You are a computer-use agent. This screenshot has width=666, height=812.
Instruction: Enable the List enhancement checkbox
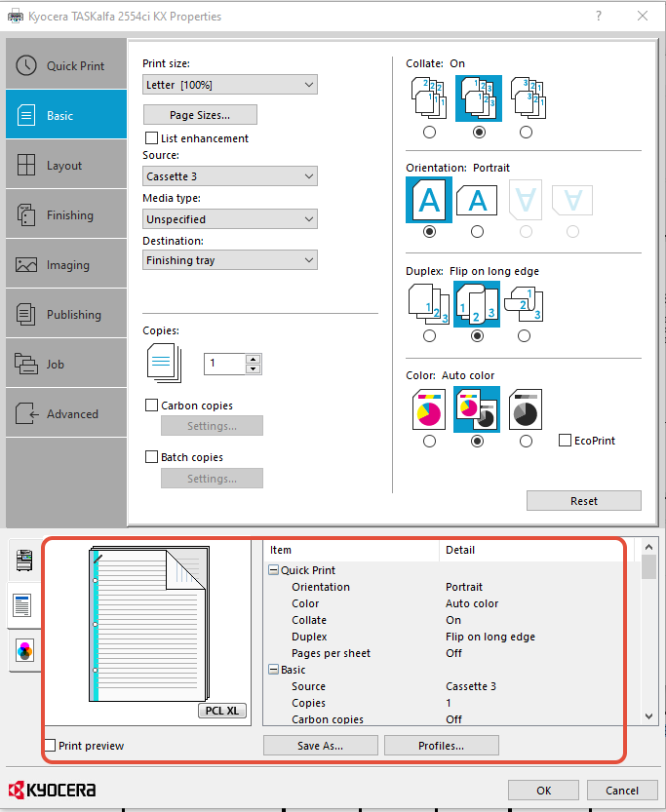(x=152, y=138)
